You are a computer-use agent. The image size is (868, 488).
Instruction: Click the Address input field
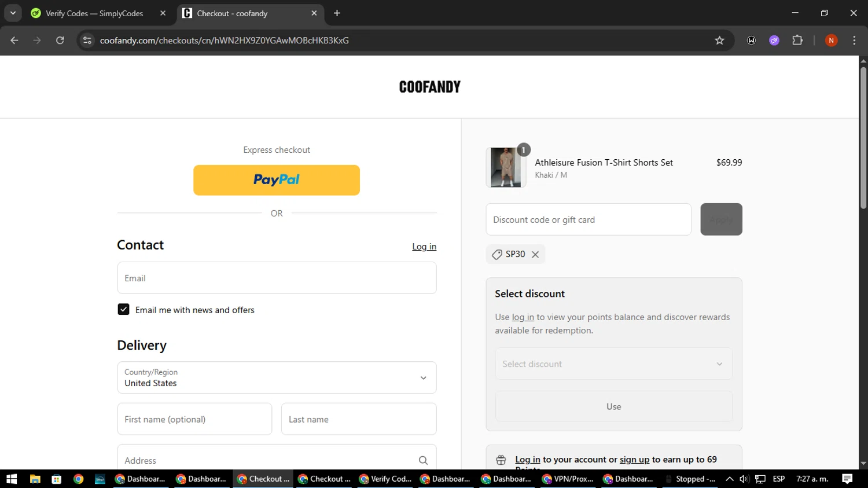(x=277, y=460)
